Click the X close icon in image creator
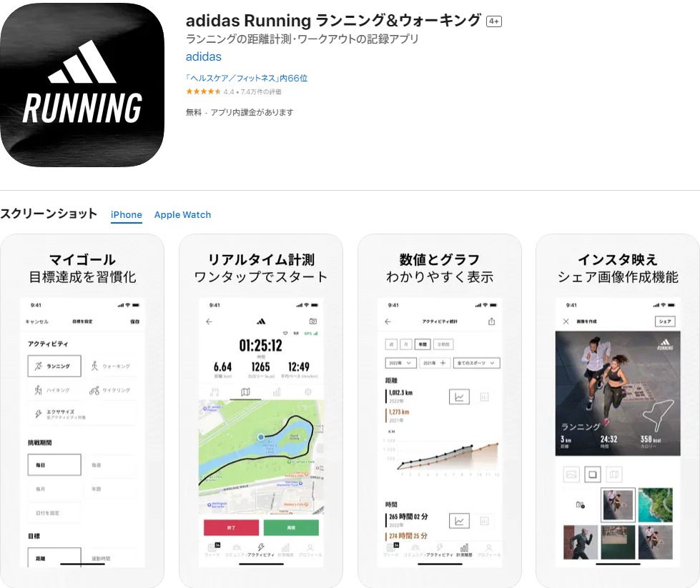 click(x=566, y=322)
